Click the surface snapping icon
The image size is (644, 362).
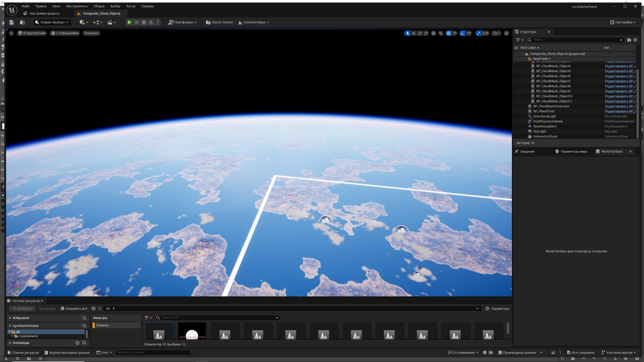(x=441, y=33)
